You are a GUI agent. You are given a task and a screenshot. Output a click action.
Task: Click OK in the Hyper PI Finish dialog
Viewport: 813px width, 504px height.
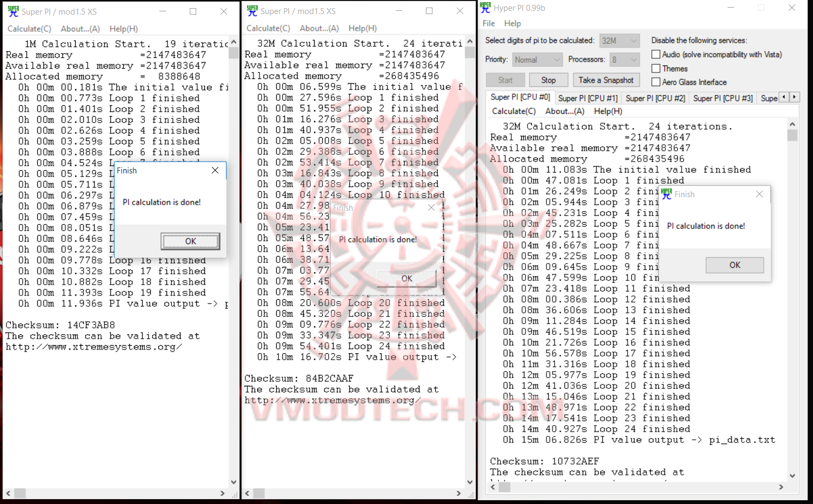point(735,265)
